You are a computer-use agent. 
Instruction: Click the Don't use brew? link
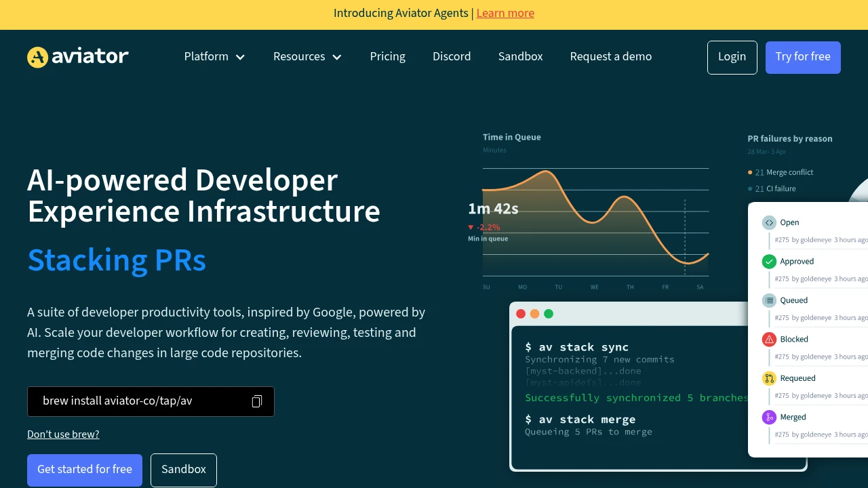coord(63,434)
